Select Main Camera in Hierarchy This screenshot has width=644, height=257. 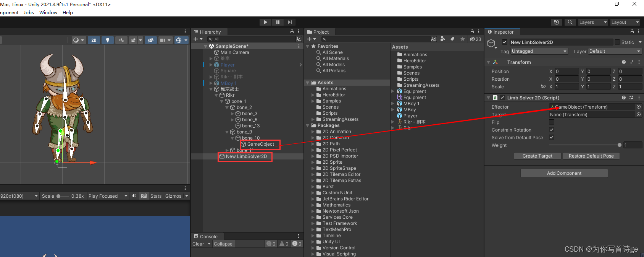click(234, 52)
